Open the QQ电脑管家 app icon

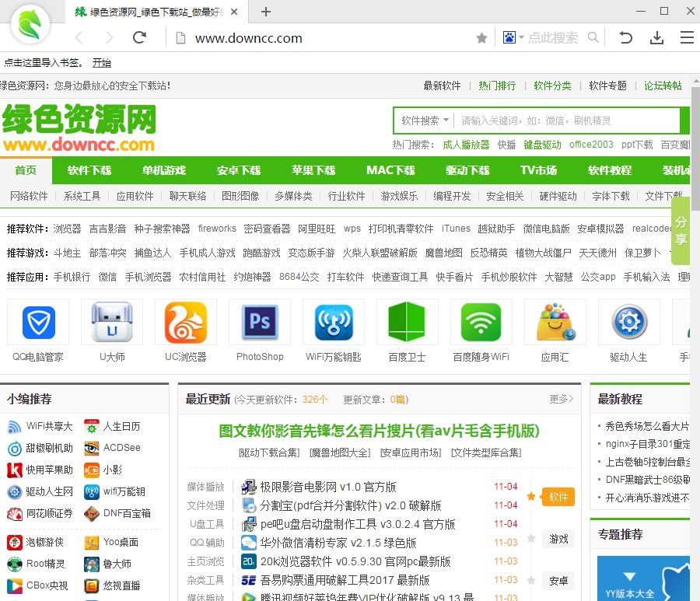(38, 323)
